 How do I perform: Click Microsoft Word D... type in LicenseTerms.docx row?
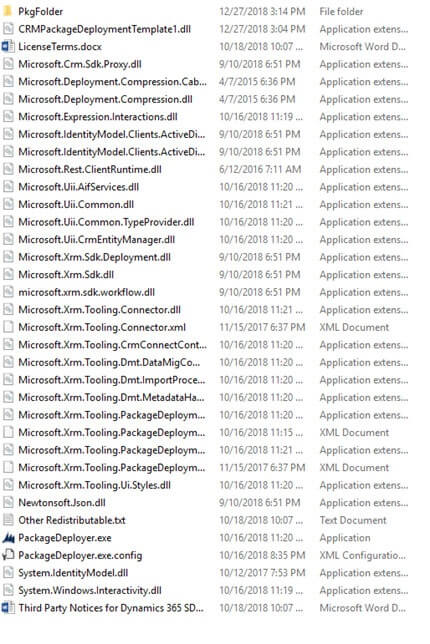363,46
